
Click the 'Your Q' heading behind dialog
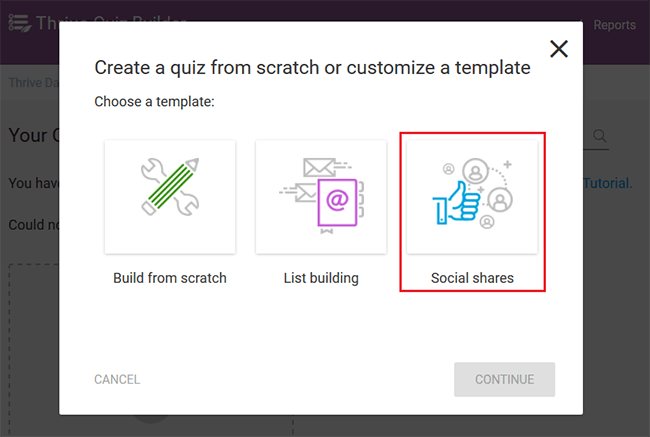pyautogui.click(x=34, y=135)
